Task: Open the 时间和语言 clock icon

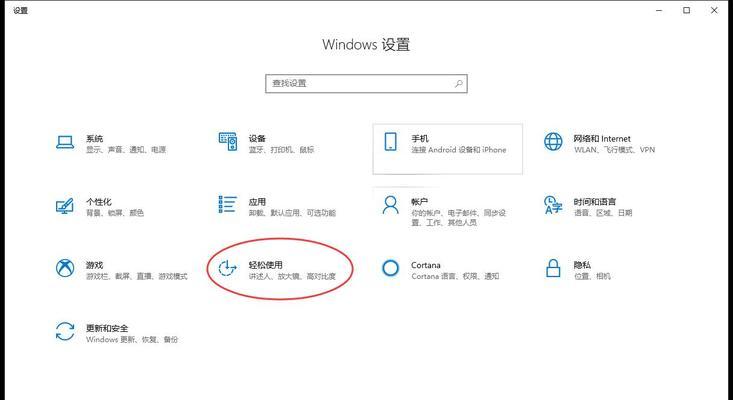Action: pyautogui.click(x=553, y=205)
